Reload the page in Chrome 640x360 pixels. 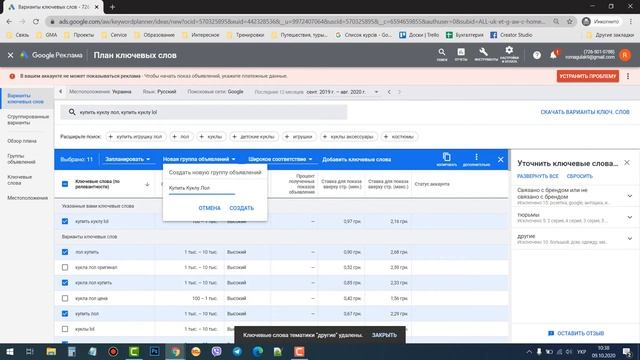point(36,21)
